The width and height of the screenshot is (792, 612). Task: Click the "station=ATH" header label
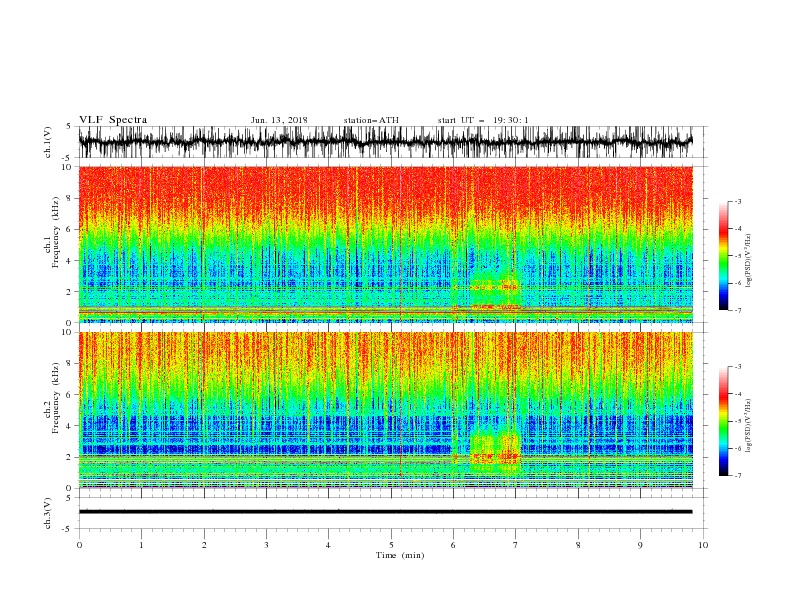(x=371, y=120)
